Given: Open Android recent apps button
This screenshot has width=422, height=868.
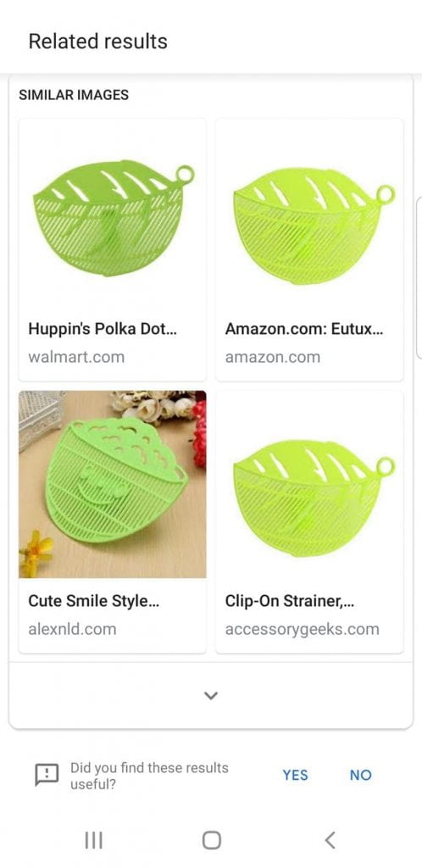Looking at the screenshot, I should tap(93, 840).
